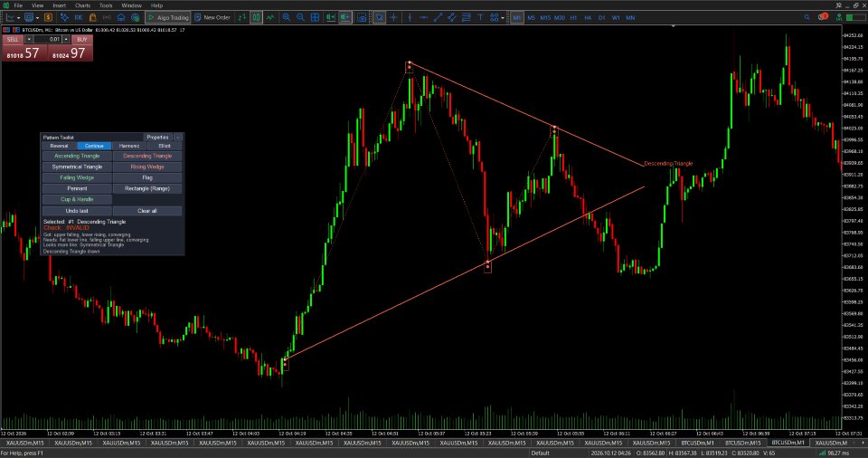Increase lot volume with right arrow

click(66, 39)
